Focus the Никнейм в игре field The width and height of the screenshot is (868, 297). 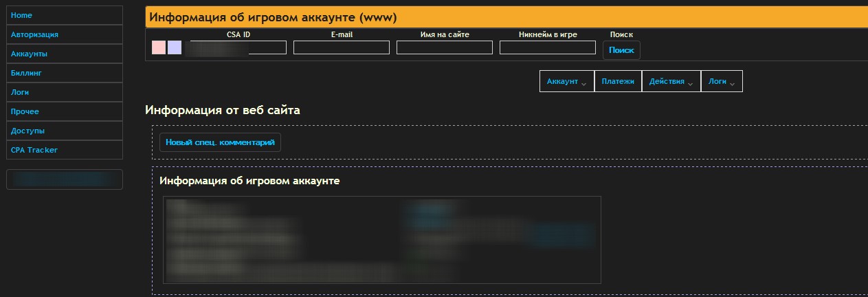548,47
